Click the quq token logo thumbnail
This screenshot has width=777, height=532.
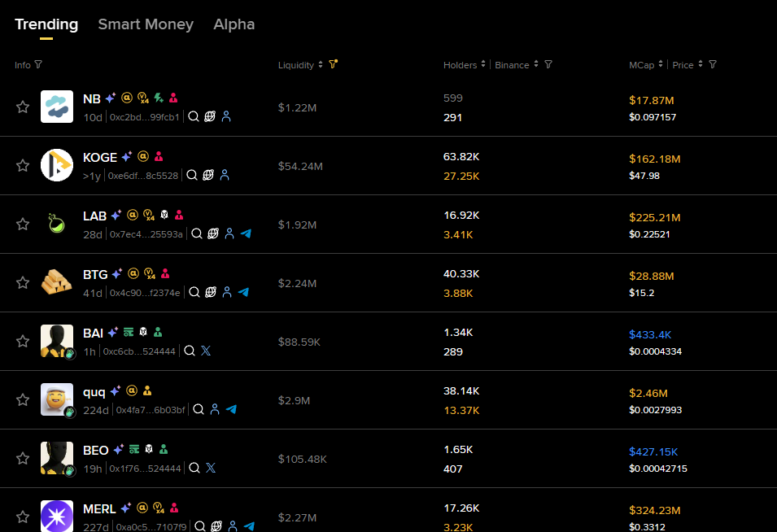56,399
